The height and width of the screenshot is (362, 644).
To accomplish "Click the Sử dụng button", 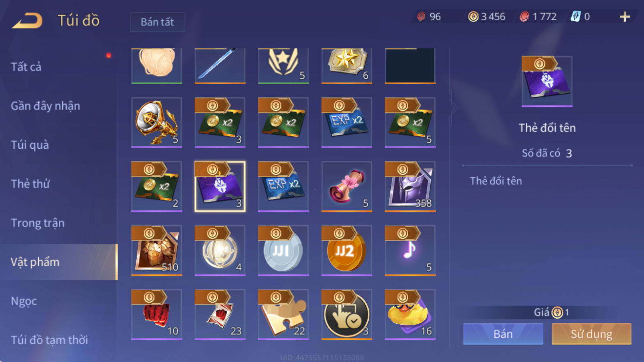I will (591, 334).
